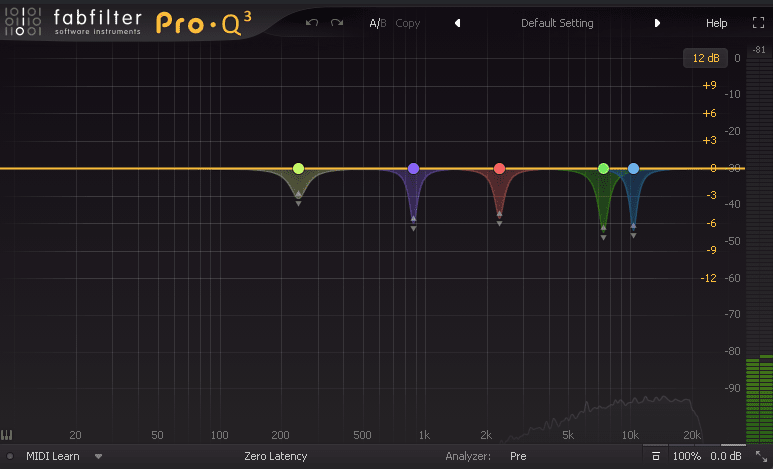Image resolution: width=773 pixels, height=469 pixels.
Task: Copy settings with the Copy button
Action: coord(408,23)
